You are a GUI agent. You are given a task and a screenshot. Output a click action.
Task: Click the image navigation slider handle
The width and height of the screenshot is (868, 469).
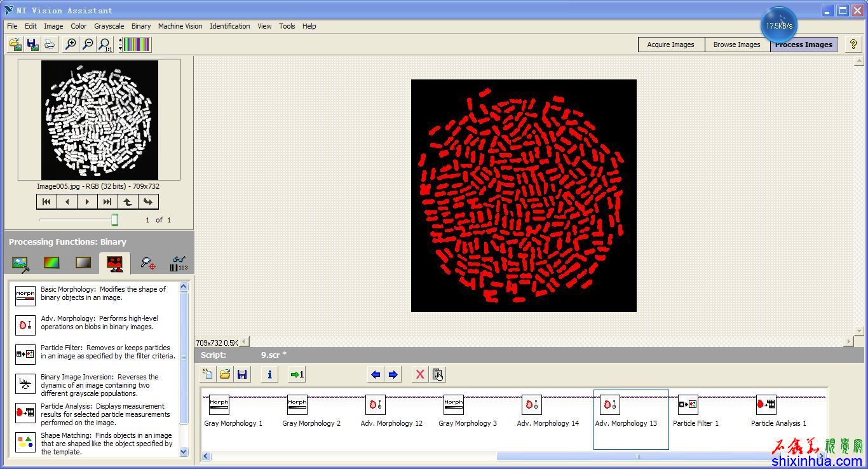click(114, 220)
